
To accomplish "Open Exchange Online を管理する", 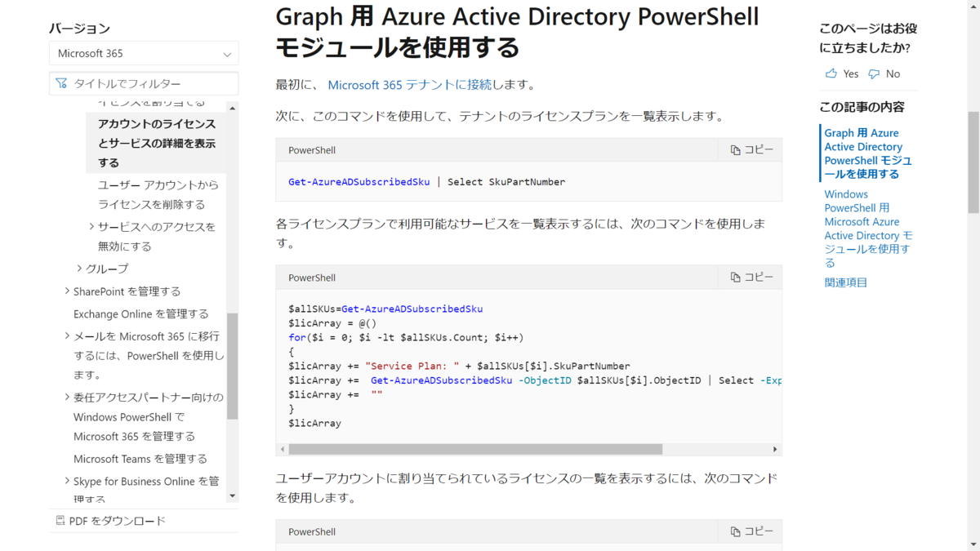I will coord(140,313).
